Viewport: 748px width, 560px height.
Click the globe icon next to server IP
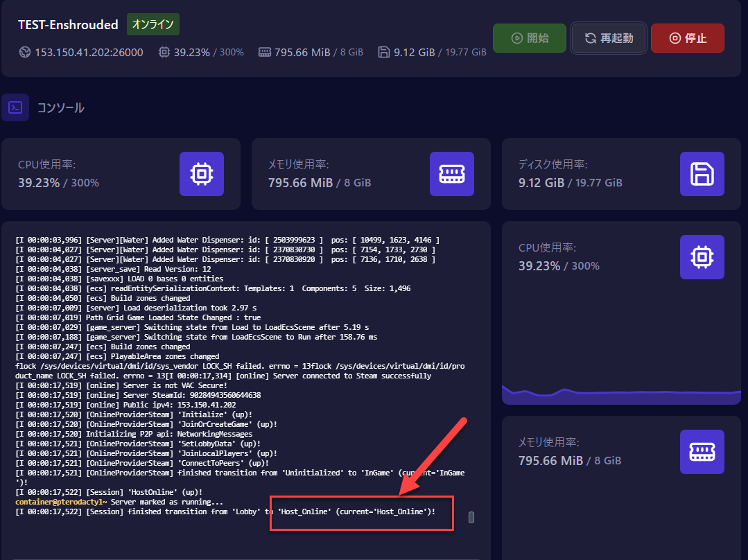(25, 52)
